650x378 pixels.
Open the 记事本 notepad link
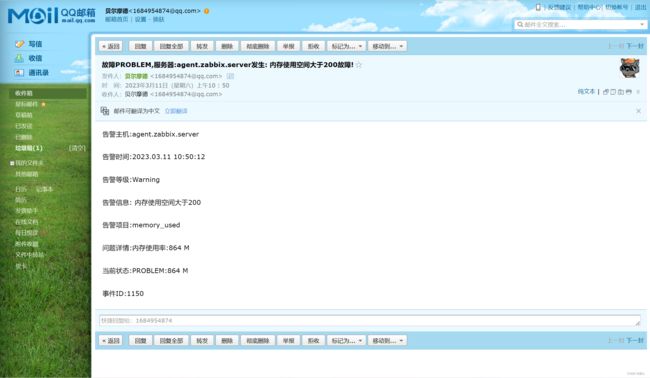click(x=44, y=189)
